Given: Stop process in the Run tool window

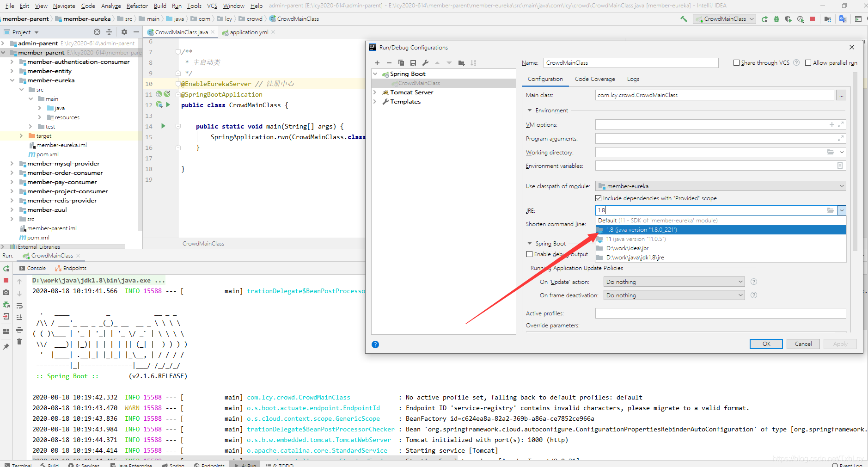Looking at the screenshot, I should coord(6,280).
